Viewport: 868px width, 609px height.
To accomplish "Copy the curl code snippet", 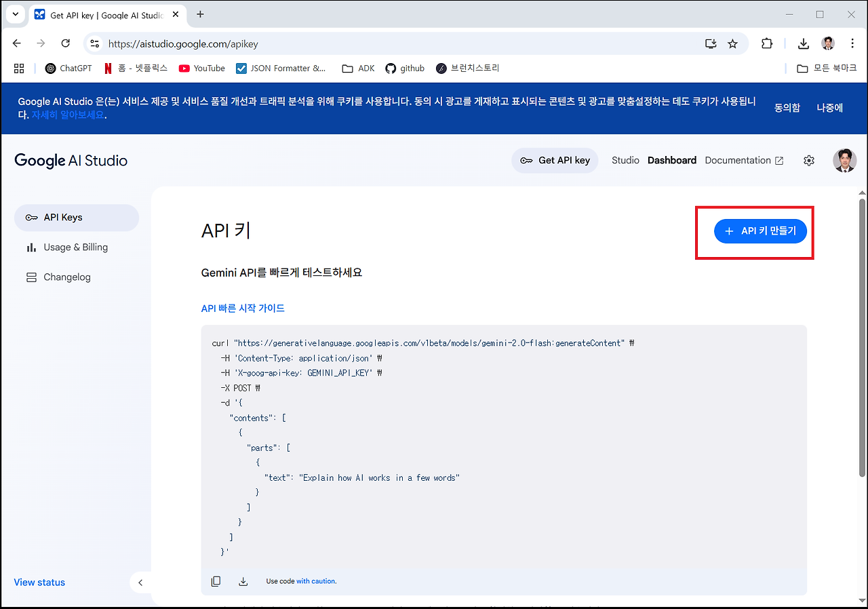I will coord(216,581).
